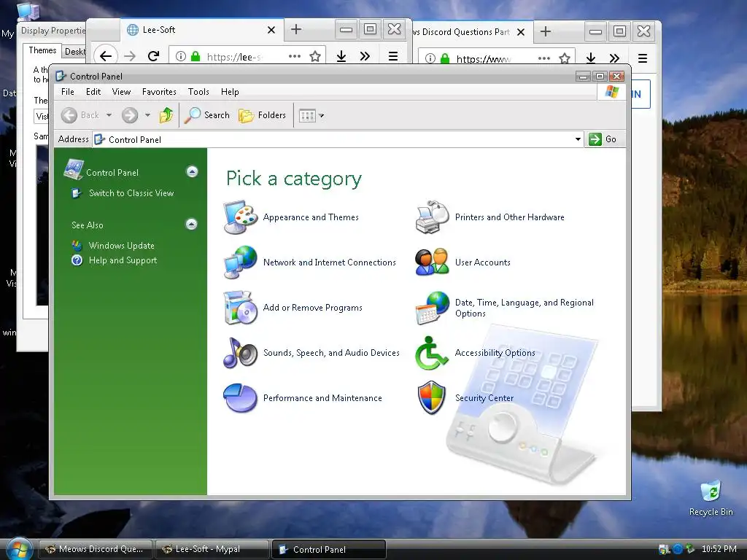This screenshot has height=560, width=747.
Task: Show overflow chevron in Lee-Soft browser toolbar
Action: (365, 57)
